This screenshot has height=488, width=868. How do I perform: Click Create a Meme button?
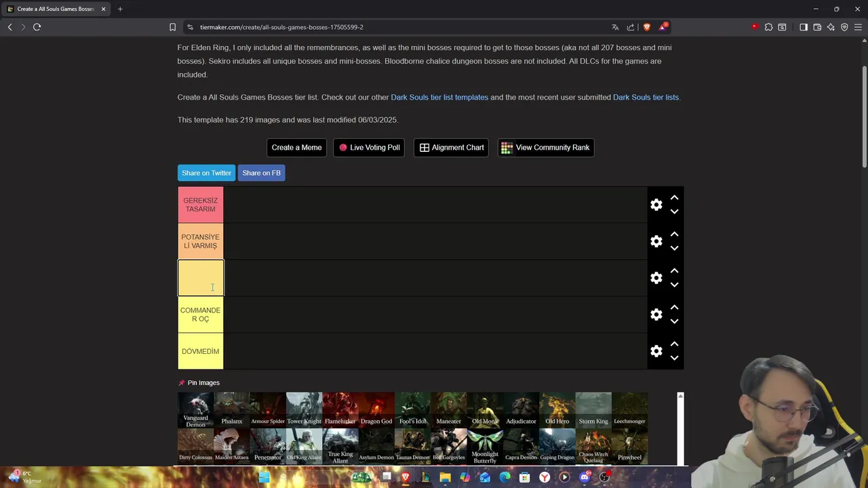click(x=296, y=148)
